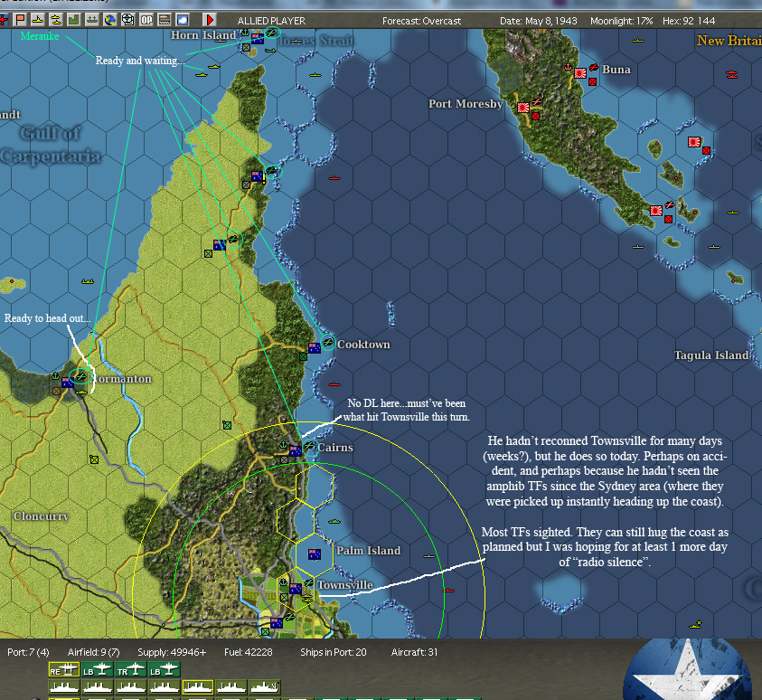Click the Normanton airfield icon
This screenshot has width=762, height=700.
[80, 375]
